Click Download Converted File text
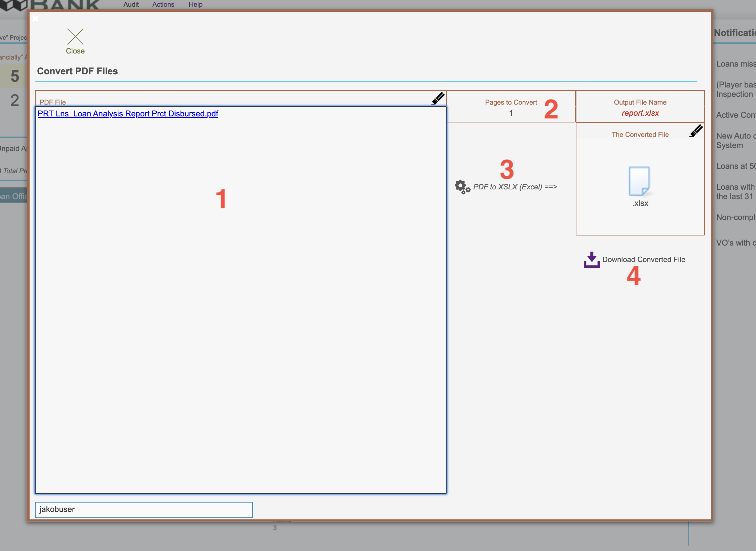Viewport: 756px width, 551px height. coord(643,259)
